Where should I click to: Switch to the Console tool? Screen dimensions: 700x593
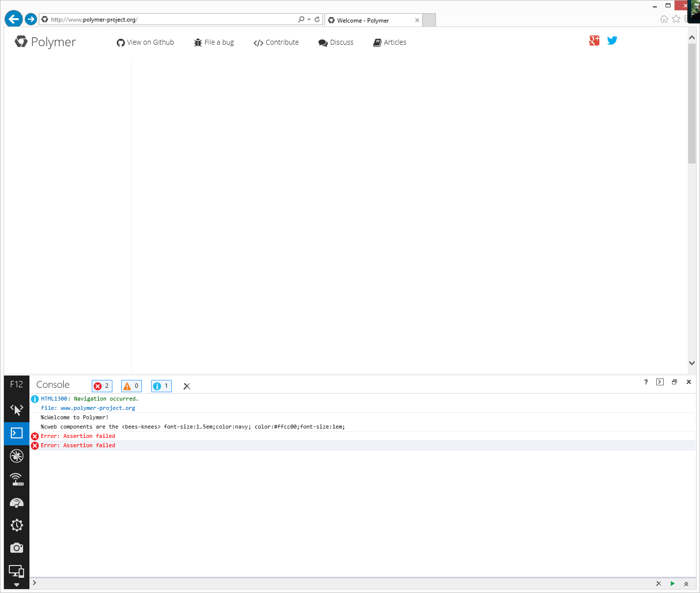point(17,433)
